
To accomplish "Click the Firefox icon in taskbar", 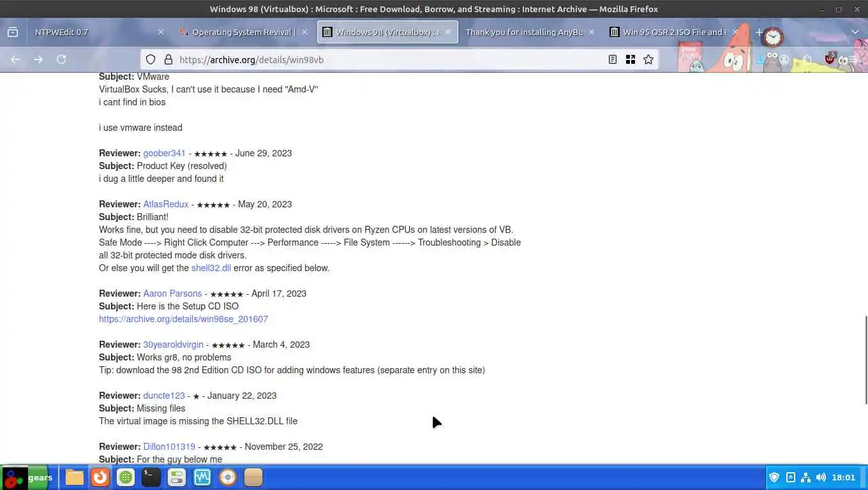I will click(x=100, y=477).
